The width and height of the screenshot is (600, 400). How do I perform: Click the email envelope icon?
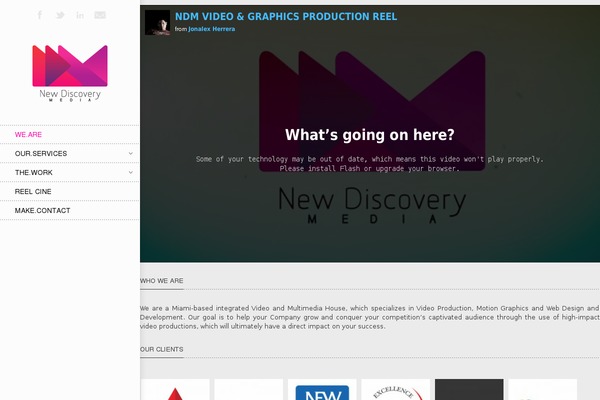tap(100, 15)
